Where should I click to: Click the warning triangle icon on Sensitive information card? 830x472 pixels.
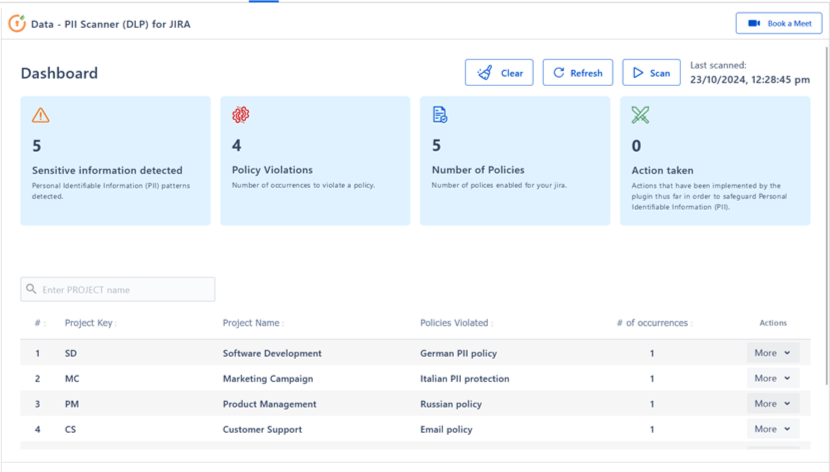pyautogui.click(x=40, y=116)
